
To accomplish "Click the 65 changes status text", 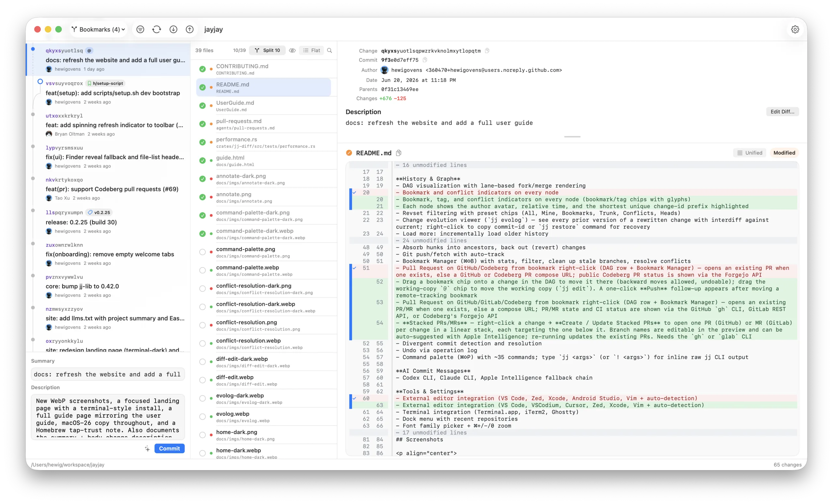I will pos(787,464).
